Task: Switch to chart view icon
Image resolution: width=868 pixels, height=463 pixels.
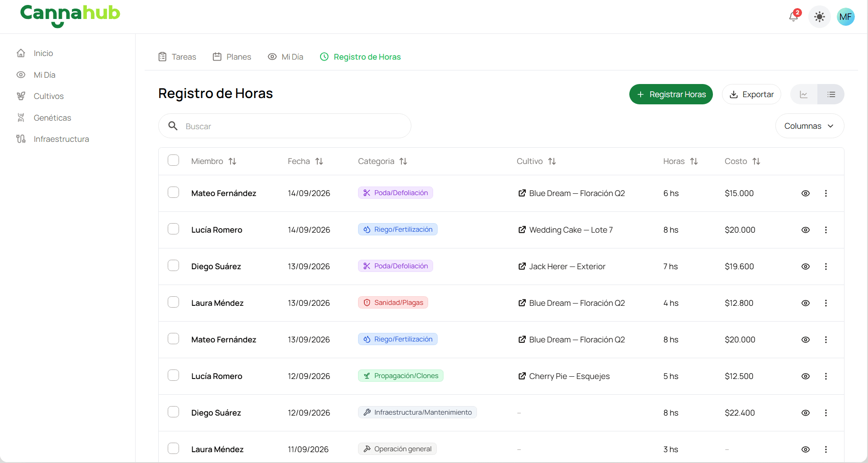Action: point(804,94)
